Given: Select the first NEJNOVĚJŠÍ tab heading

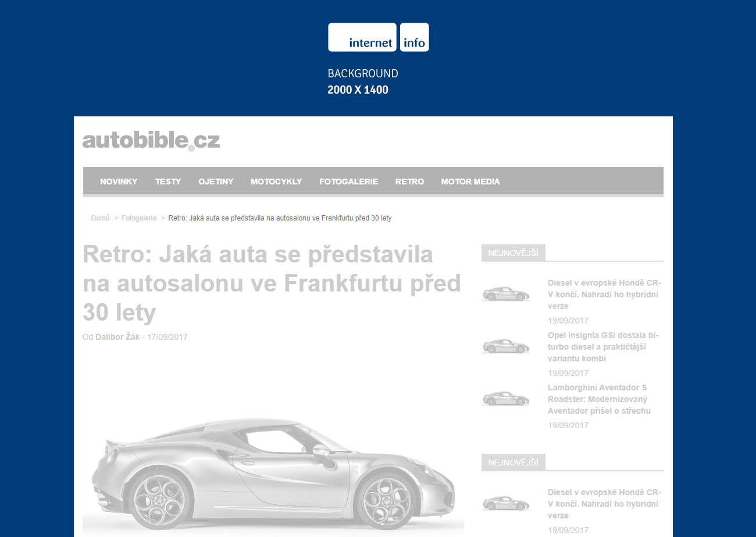Looking at the screenshot, I should click(x=513, y=253).
